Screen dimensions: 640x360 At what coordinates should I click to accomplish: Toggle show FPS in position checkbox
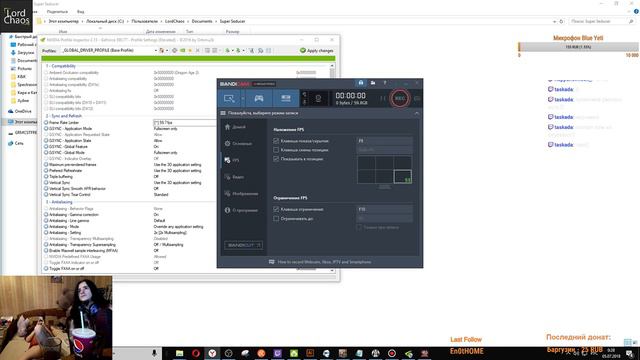[x=276, y=159]
